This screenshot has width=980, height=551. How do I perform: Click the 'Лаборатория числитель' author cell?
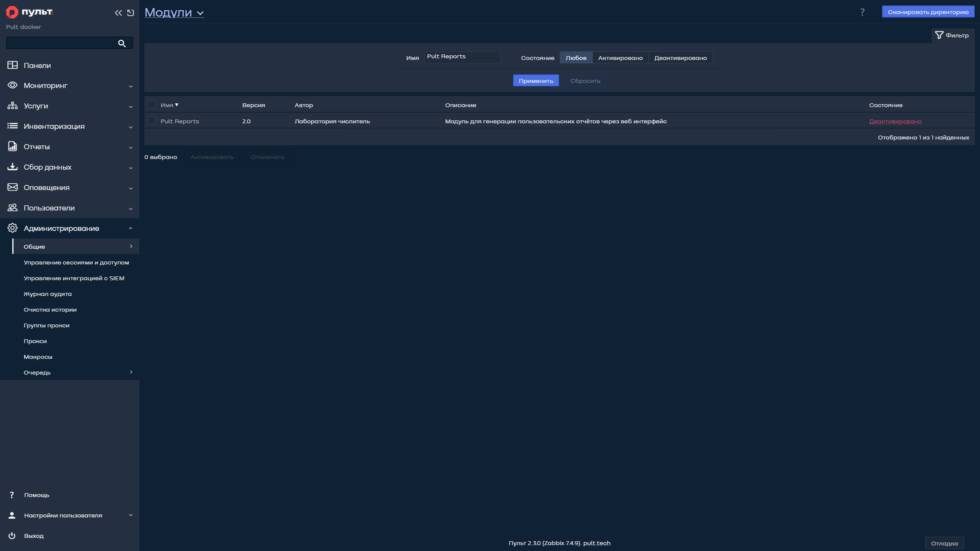[332, 121]
